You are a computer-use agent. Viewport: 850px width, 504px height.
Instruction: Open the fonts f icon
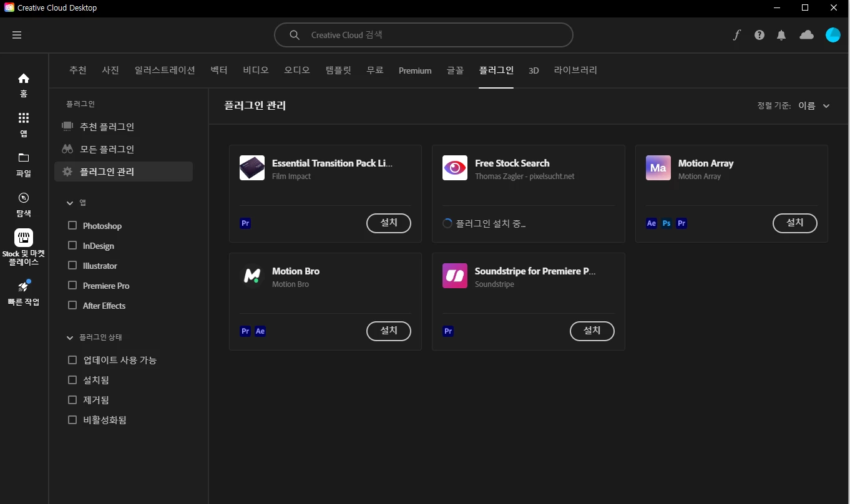[x=736, y=35]
